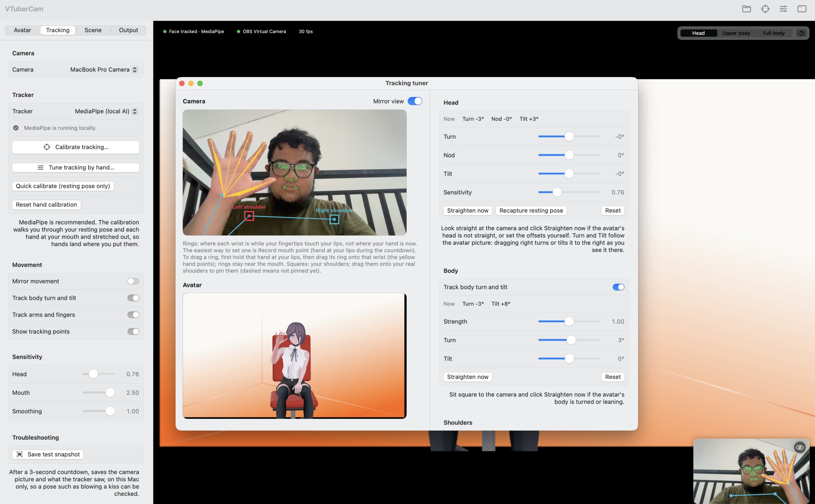This screenshot has width=815, height=504.
Task: Select the Tracking tab
Action: (57, 30)
